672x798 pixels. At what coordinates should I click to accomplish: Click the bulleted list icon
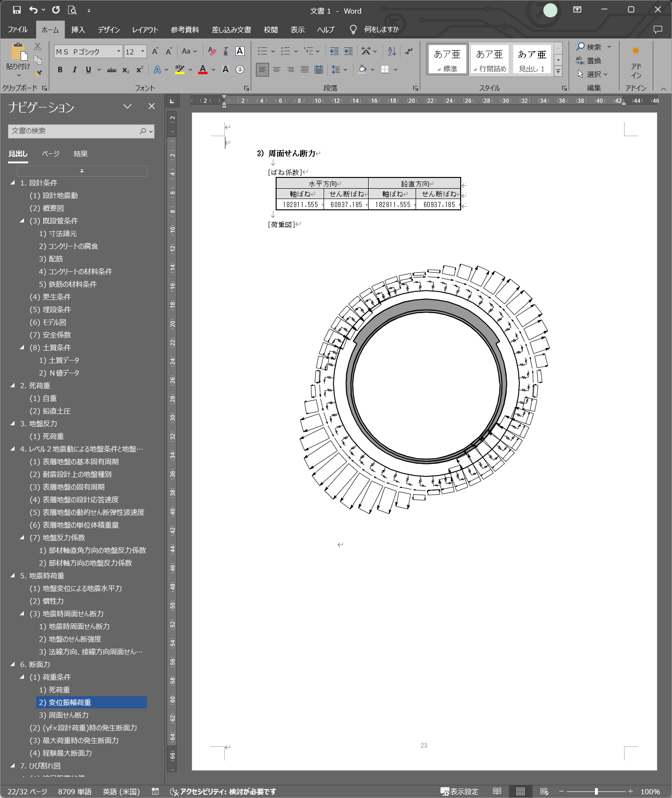click(x=263, y=51)
